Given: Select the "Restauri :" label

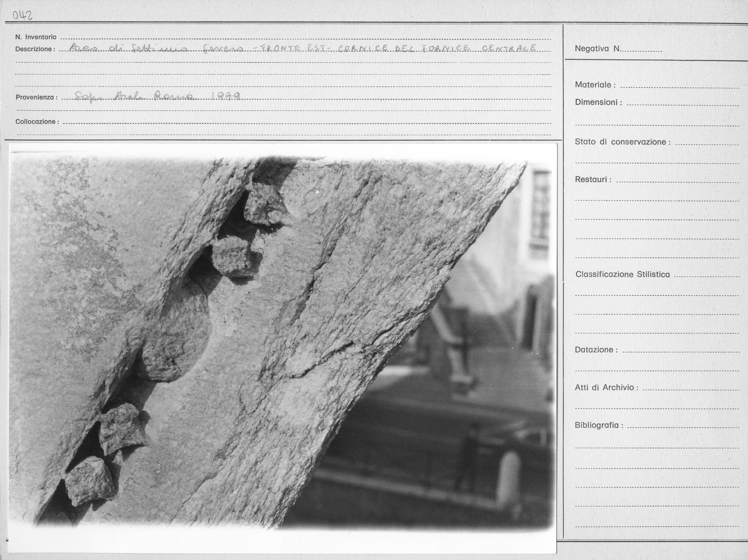Looking at the screenshot, I should pos(593,179).
